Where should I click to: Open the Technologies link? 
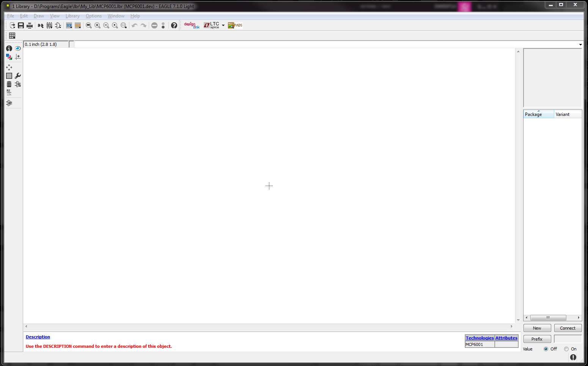pyautogui.click(x=480, y=338)
